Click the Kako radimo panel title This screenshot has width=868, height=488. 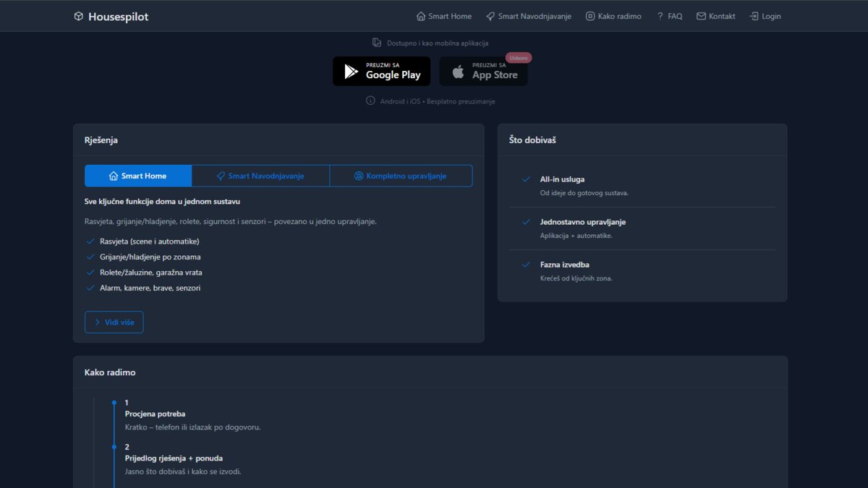coord(110,372)
